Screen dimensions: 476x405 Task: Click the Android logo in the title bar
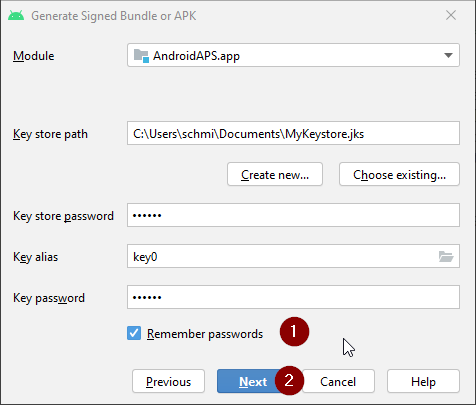(x=16, y=16)
